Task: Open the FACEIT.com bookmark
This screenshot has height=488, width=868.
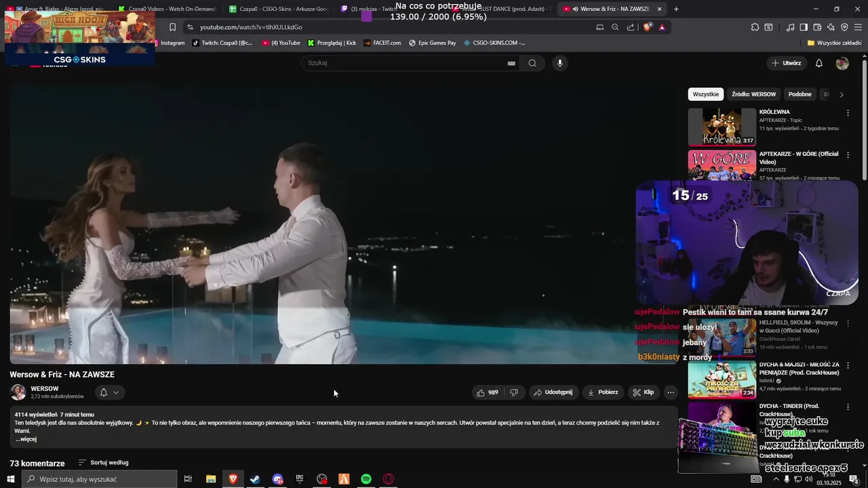Action: 382,43
